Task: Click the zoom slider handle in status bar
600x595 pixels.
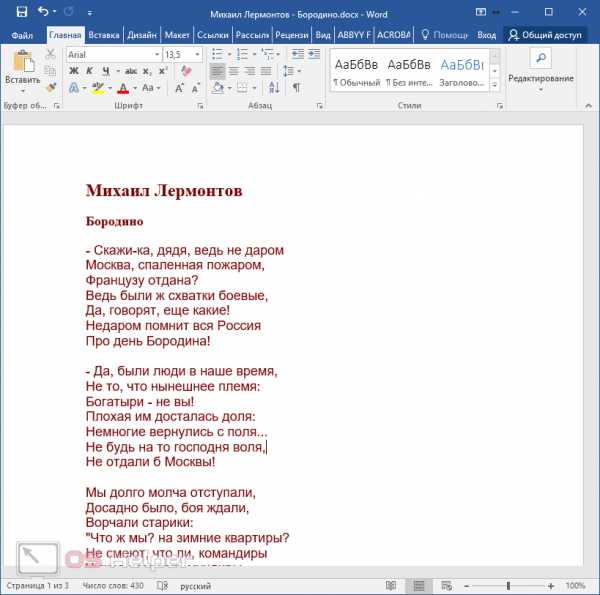Action: click(508, 585)
